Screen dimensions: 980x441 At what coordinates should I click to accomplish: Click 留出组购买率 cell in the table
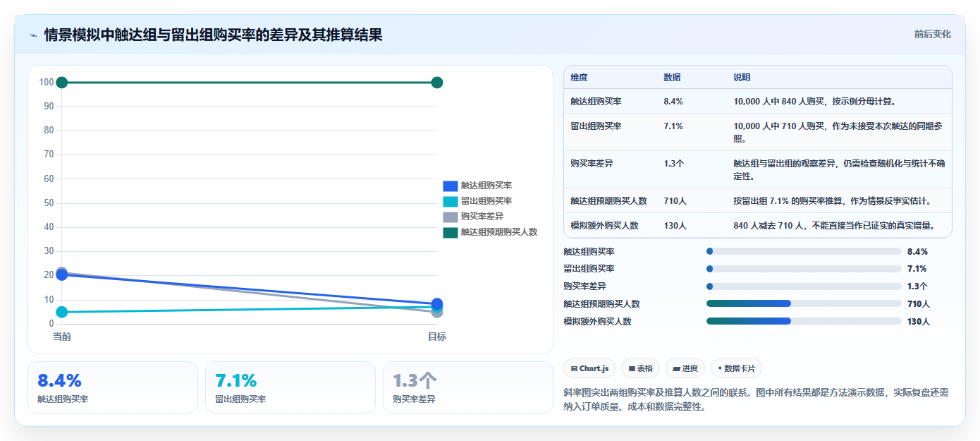[x=596, y=126]
